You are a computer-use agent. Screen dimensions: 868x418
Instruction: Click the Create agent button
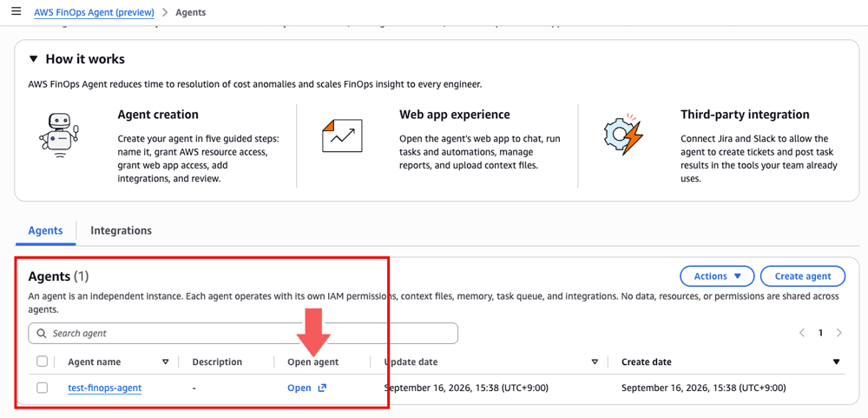(803, 276)
